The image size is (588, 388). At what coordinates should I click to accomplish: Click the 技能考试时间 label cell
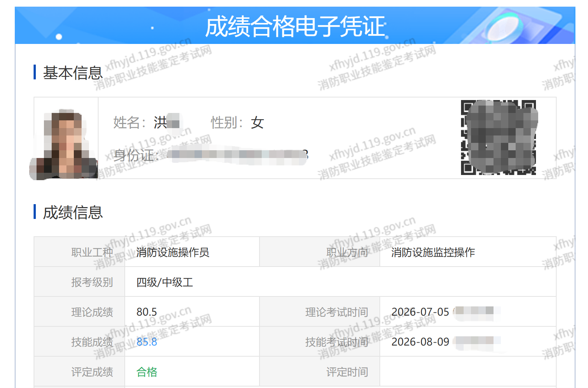[320, 341]
